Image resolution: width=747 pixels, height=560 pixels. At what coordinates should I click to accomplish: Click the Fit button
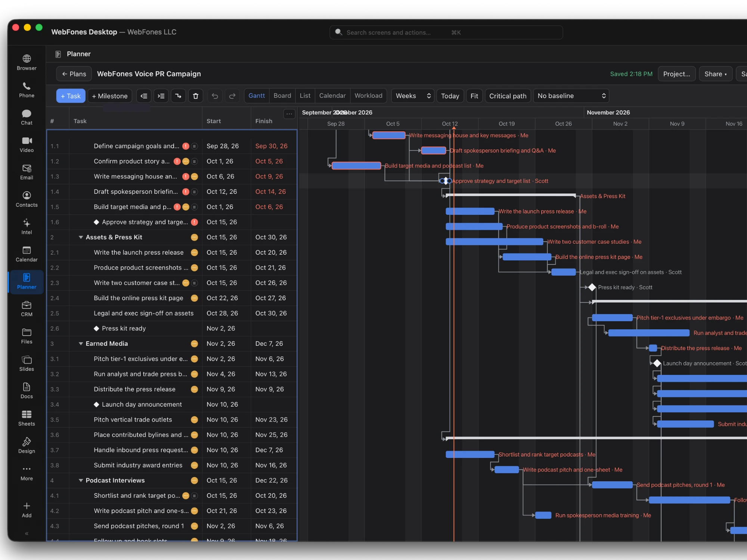474,96
